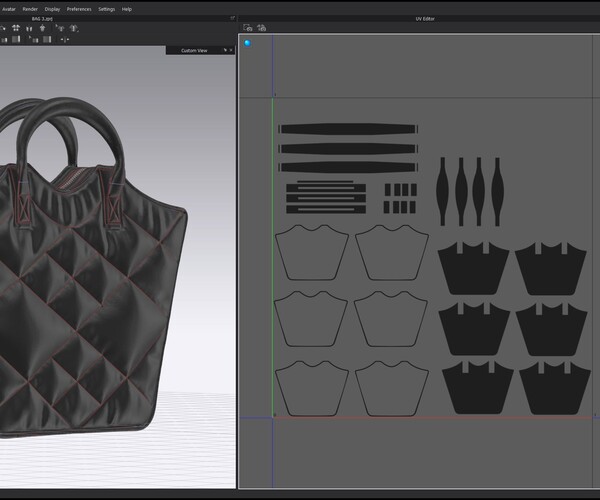Click the four-arrows rearrange icon in toolbar
Screen dimensions: 600x500
(x=16, y=28)
